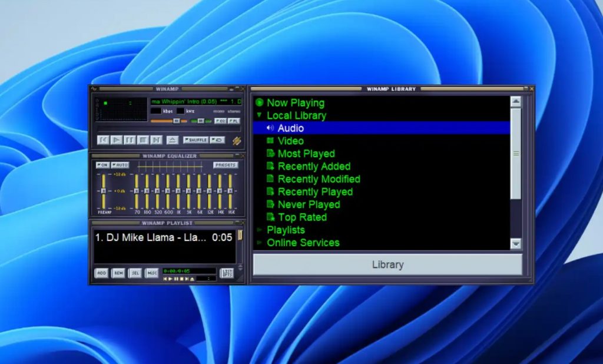Open the Recently Modified smart view
Image resolution: width=603 pixels, height=364 pixels.
click(x=319, y=179)
